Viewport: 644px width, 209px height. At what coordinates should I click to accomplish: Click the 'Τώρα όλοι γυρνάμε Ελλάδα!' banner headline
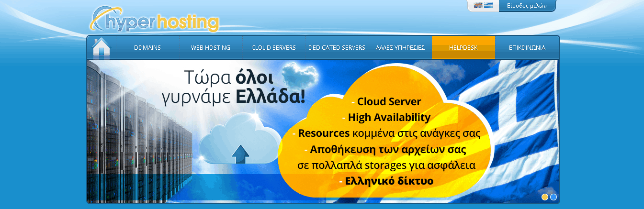234,87
